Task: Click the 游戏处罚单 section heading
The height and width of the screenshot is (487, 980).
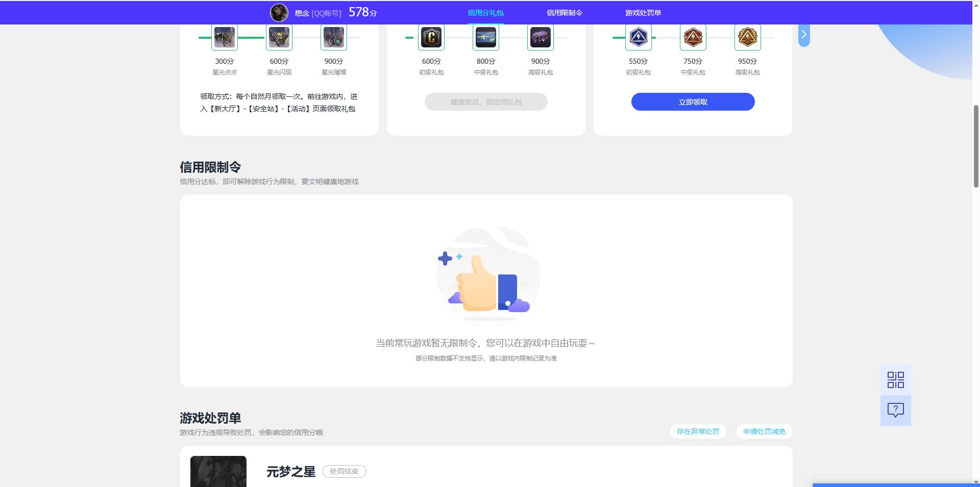Action: (x=210, y=418)
